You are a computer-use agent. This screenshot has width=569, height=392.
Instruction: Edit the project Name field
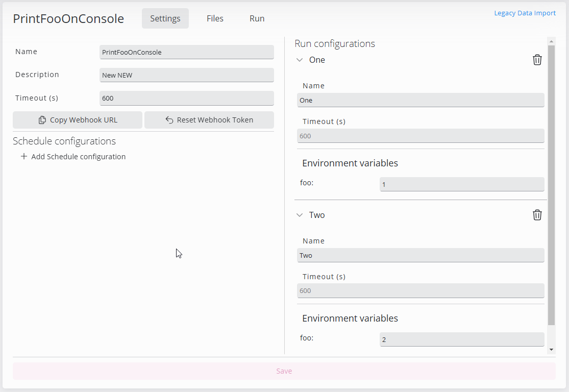click(186, 52)
